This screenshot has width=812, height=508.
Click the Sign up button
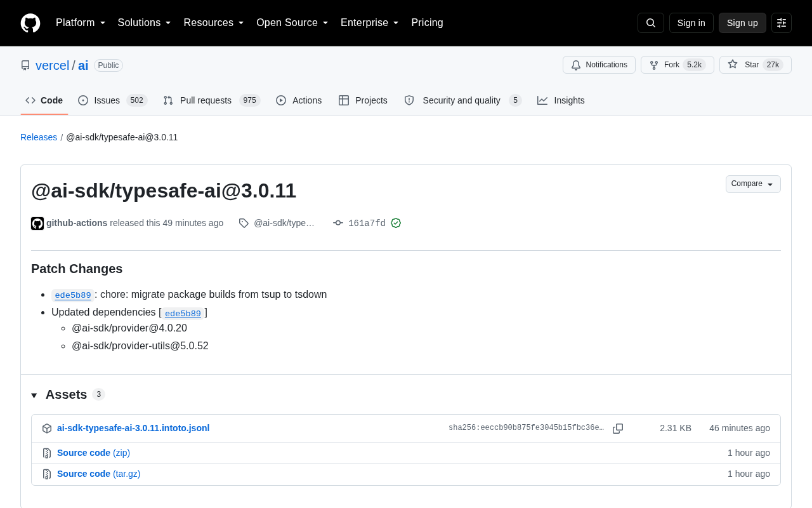(x=742, y=23)
